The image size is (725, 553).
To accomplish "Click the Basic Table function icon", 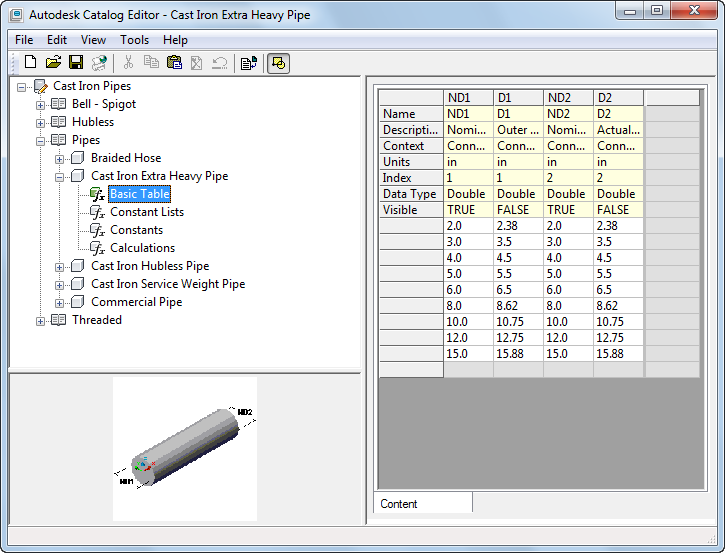I will (x=97, y=194).
